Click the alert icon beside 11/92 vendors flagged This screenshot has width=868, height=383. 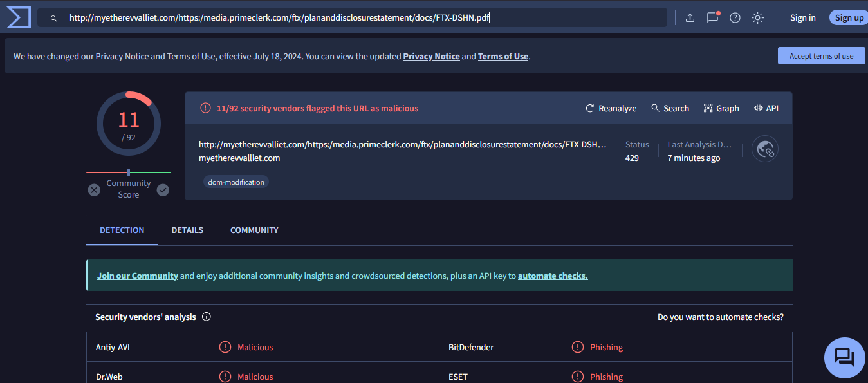coord(205,108)
